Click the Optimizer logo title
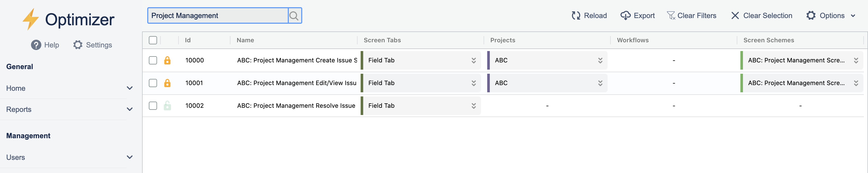 pos(80,20)
